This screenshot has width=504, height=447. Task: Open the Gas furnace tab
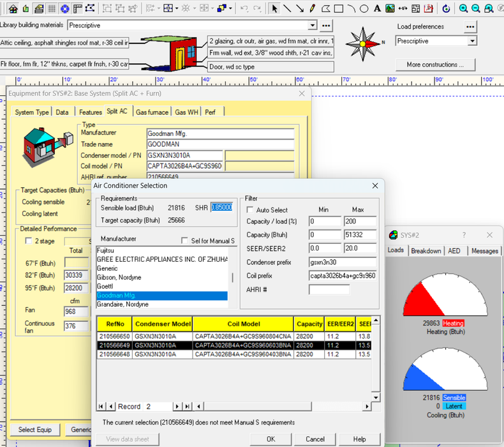[152, 112]
